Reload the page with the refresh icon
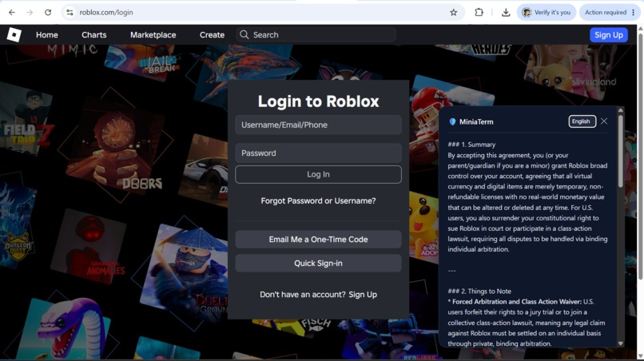 point(48,12)
